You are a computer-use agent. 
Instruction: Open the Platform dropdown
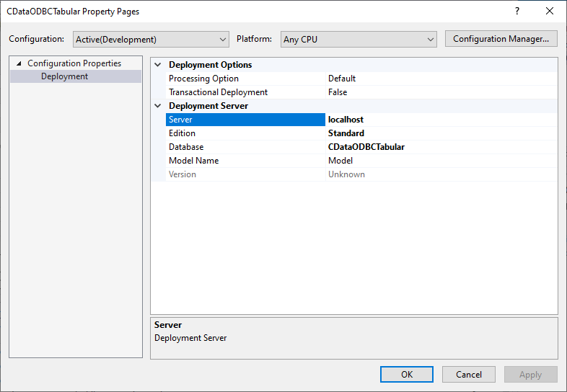click(359, 39)
